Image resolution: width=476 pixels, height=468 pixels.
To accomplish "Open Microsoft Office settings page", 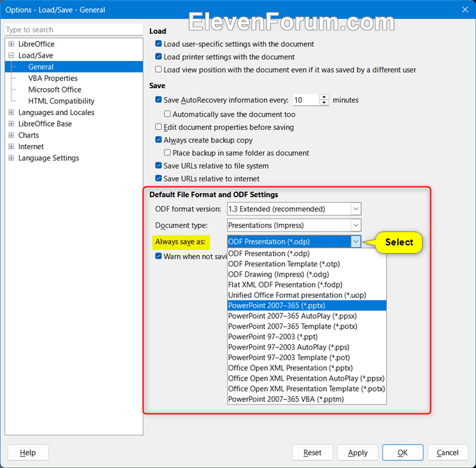I will click(55, 90).
